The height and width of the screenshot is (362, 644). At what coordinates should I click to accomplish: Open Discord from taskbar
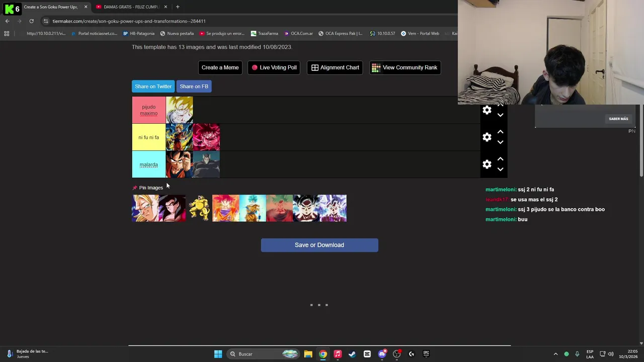[x=382, y=354]
